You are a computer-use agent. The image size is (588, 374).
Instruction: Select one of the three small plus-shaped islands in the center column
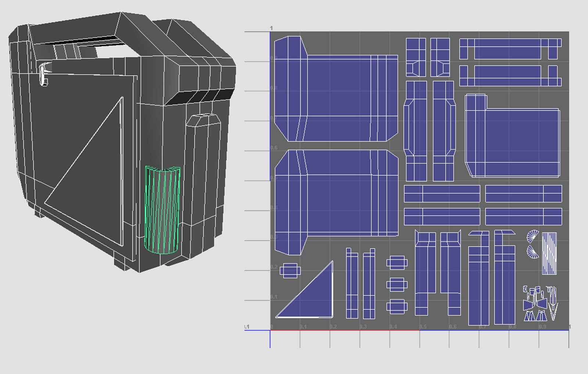[398, 285]
